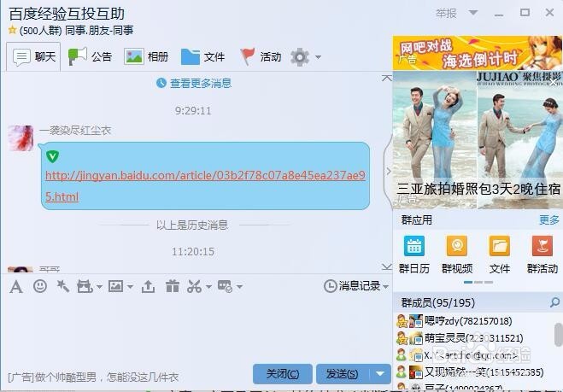This screenshot has height=392, width=563.
Task: Switch to the 聊天 tab
Action: (33, 56)
